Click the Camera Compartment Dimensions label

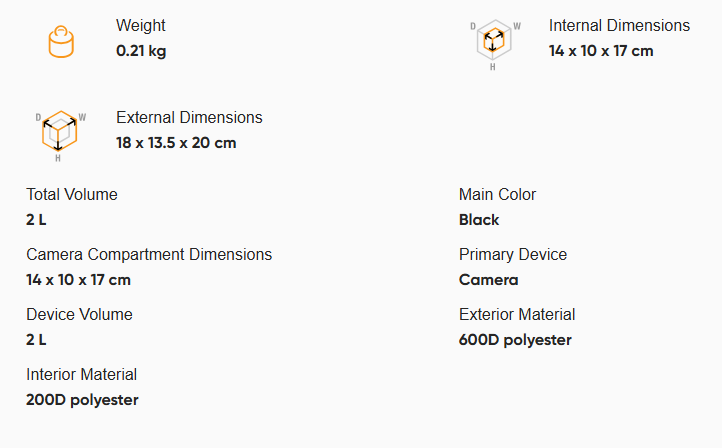click(x=149, y=254)
